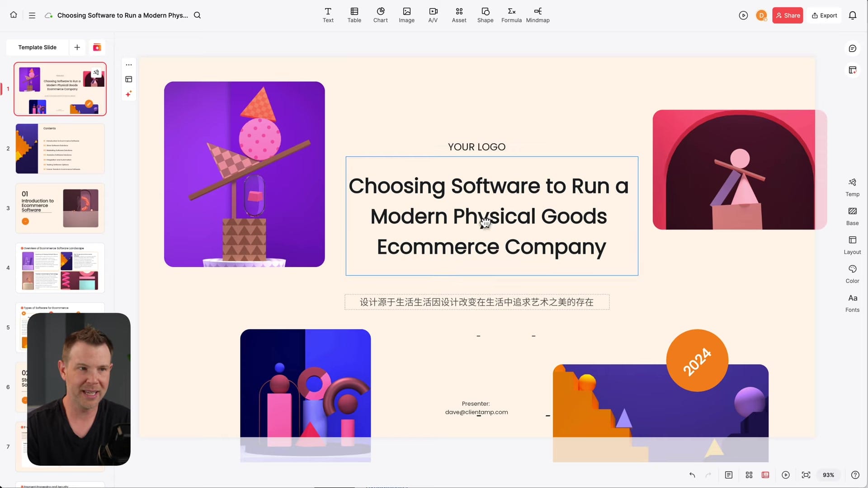868x488 pixels.
Task: Open the A/V insert tool
Action: click(433, 15)
